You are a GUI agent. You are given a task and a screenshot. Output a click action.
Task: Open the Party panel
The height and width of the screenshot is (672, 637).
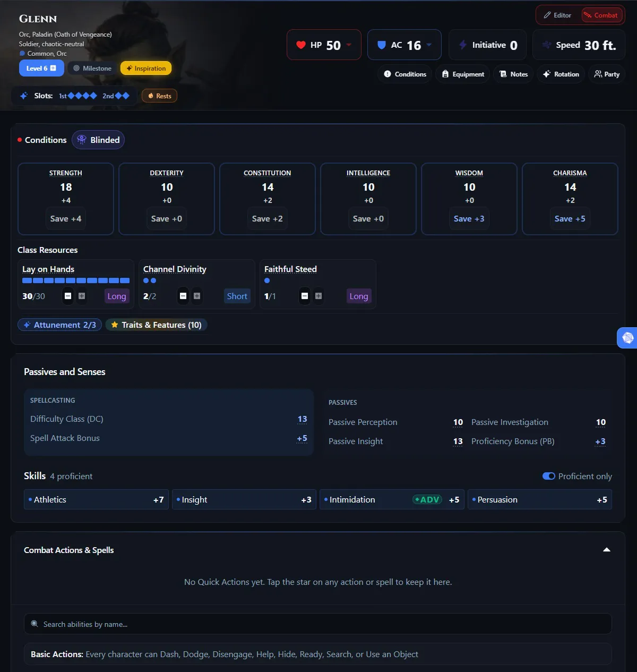607,74
